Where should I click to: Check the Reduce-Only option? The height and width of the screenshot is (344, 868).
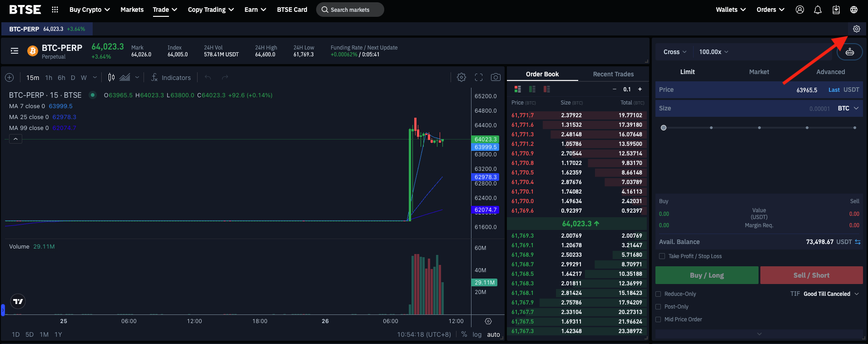click(658, 294)
